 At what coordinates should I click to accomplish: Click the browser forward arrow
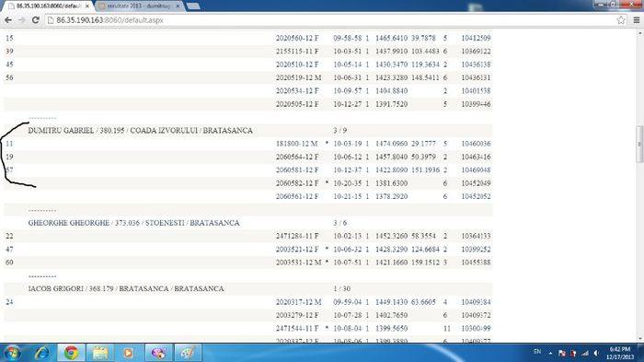tap(22, 19)
